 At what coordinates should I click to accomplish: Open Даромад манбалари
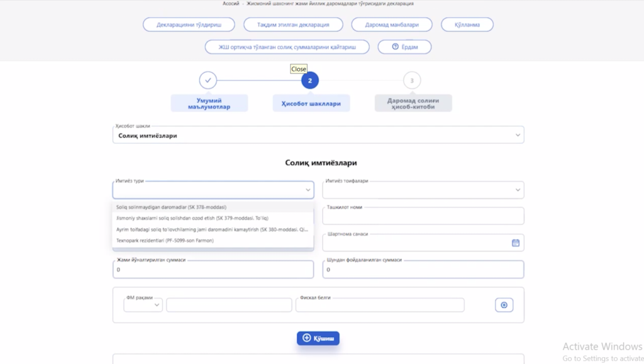392,25
